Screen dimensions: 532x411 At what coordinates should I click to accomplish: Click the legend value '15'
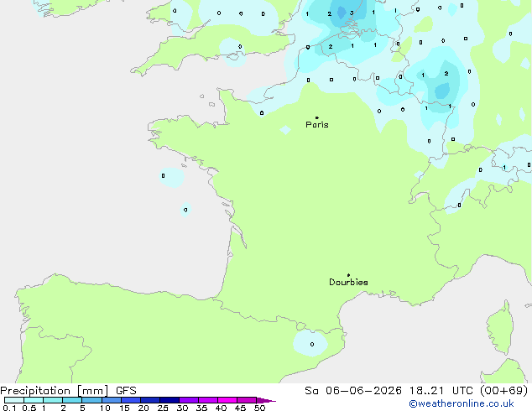tap(124, 408)
